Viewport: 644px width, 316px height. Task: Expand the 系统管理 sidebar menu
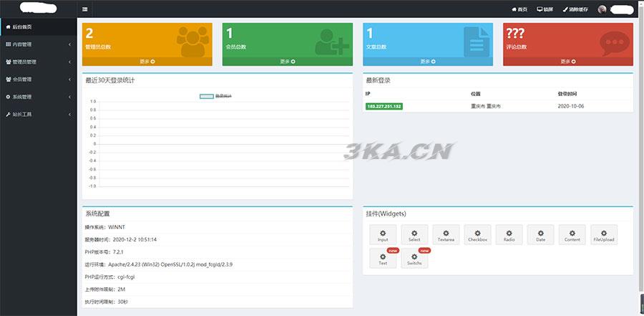coord(38,97)
